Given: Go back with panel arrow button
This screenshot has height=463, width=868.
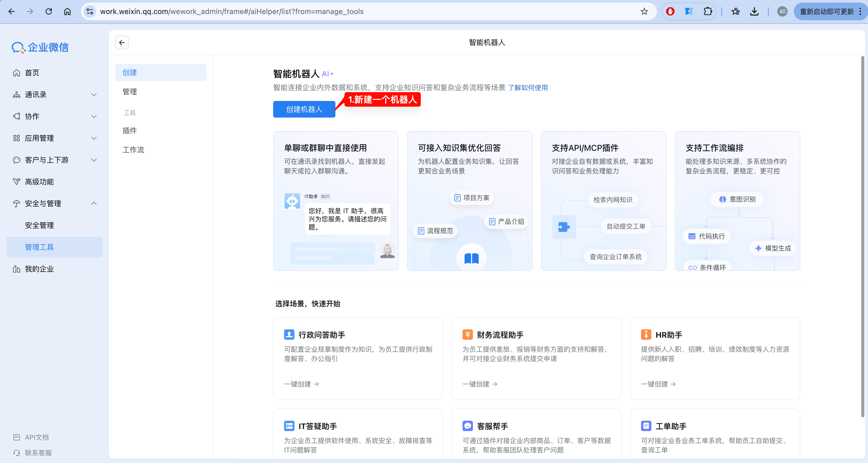Looking at the screenshot, I should [x=122, y=43].
